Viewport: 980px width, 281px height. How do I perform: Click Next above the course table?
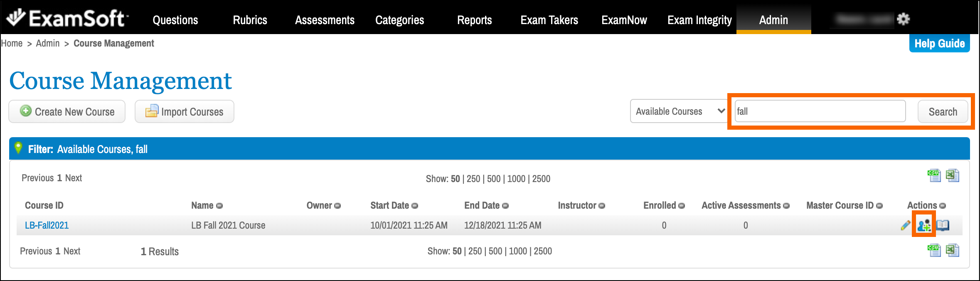tap(74, 178)
